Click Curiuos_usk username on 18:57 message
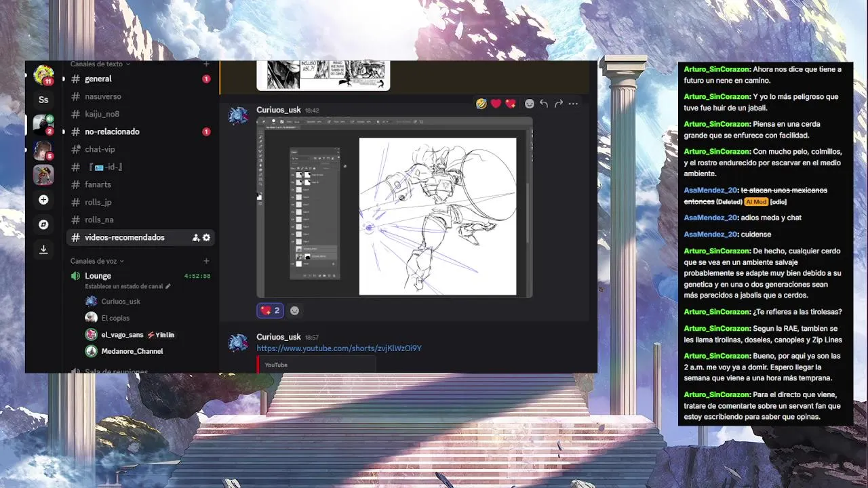Viewport: 868px width, 488px height. (278, 337)
